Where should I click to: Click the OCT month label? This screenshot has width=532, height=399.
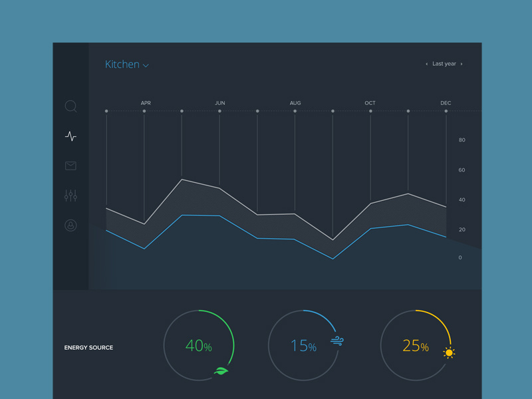[x=370, y=103]
